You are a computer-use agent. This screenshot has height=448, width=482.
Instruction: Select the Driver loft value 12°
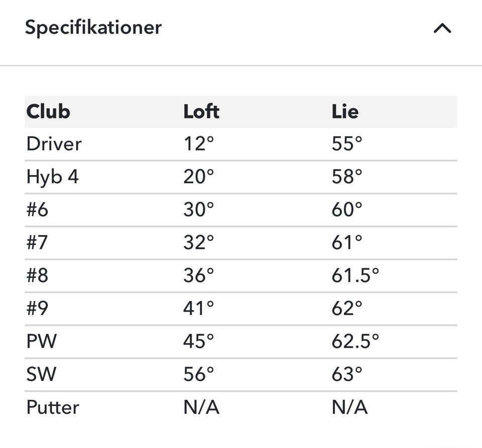pos(199,143)
